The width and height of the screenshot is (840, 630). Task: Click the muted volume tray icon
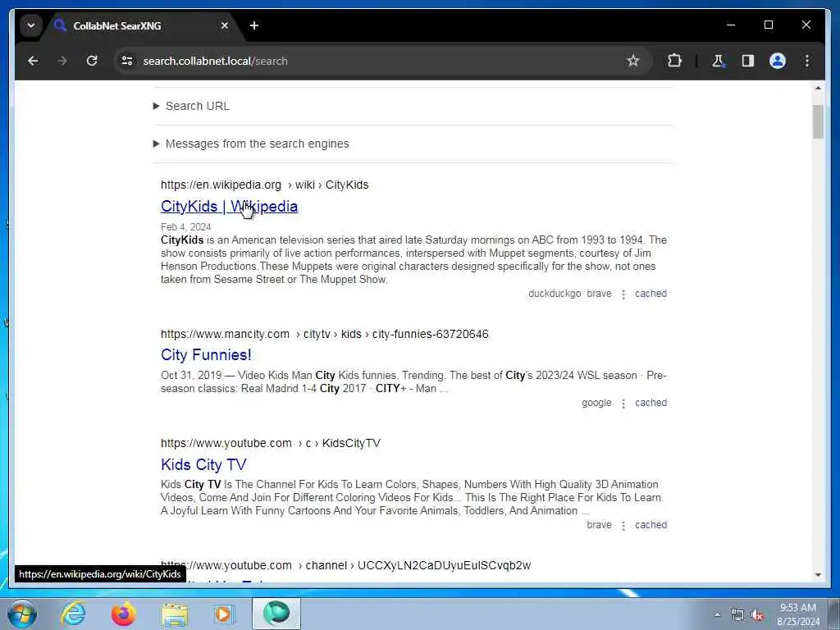[x=757, y=615]
